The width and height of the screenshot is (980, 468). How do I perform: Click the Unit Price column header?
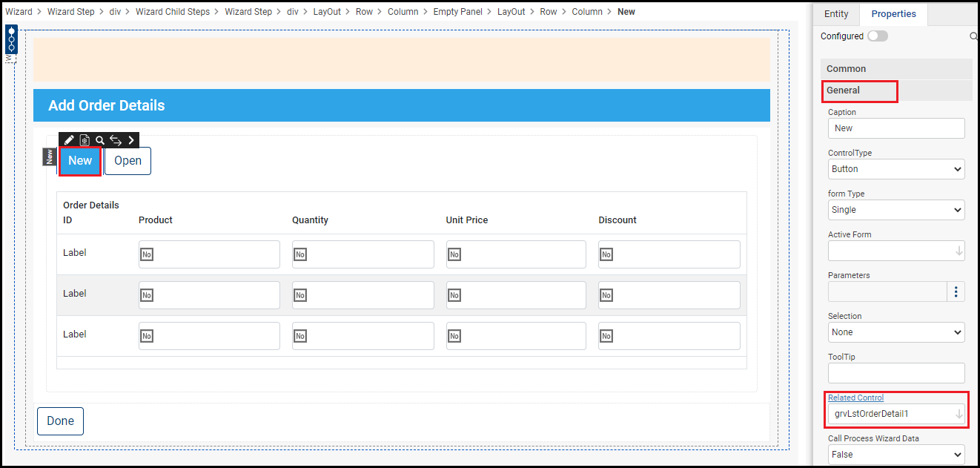click(467, 220)
